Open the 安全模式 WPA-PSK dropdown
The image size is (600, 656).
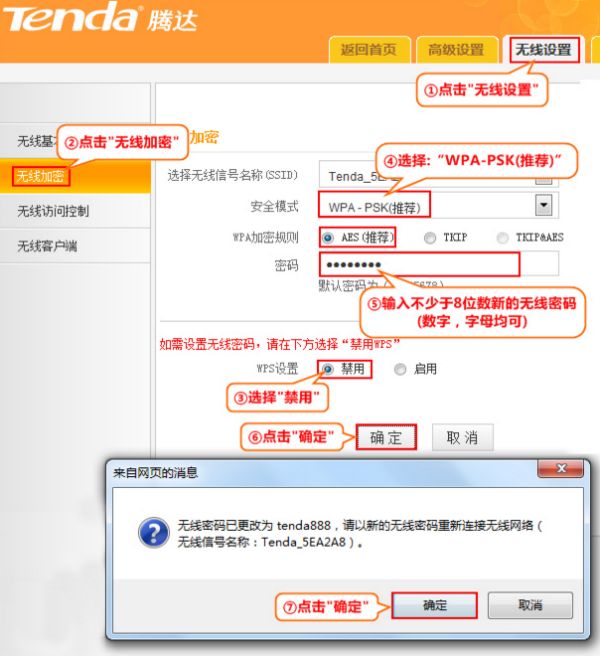point(544,206)
